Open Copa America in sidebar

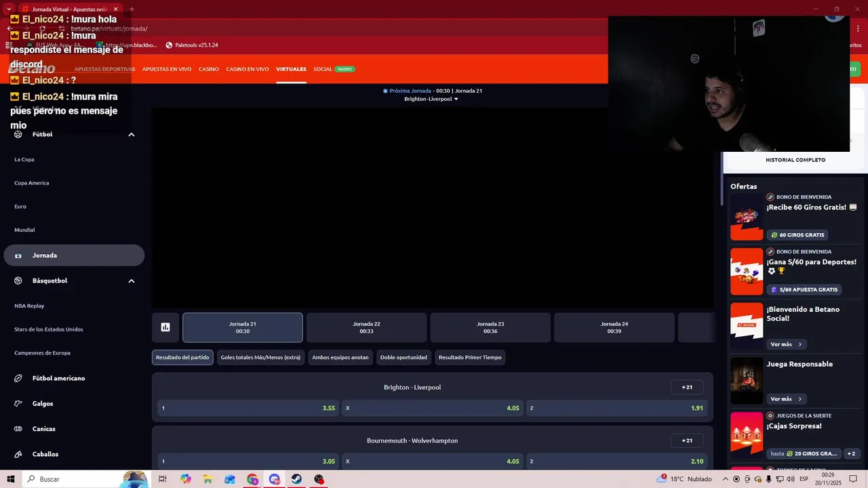point(32,183)
